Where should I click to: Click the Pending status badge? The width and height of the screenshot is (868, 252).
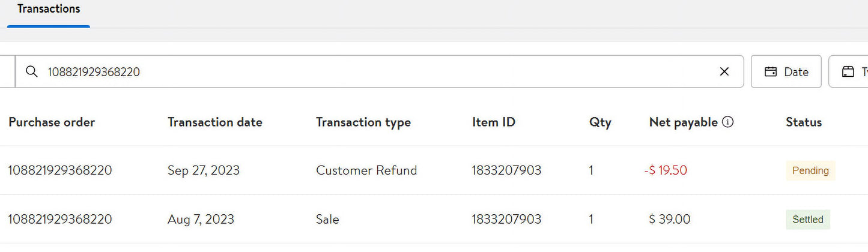tap(810, 171)
